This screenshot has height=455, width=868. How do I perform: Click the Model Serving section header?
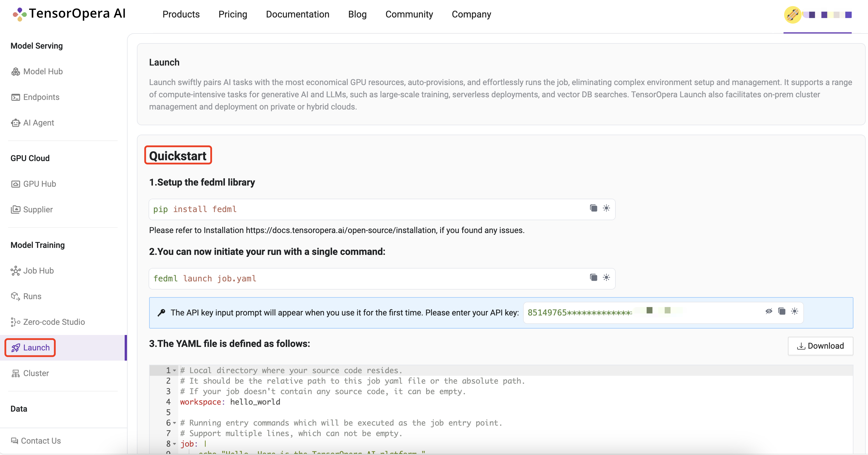pyautogui.click(x=36, y=46)
